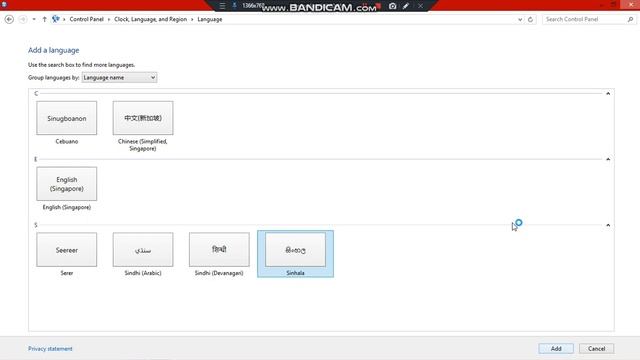Screen dimensions: 640x360
Task: Select Sindhi (Devanagari) language tile
Action: [x=219, y=254]
